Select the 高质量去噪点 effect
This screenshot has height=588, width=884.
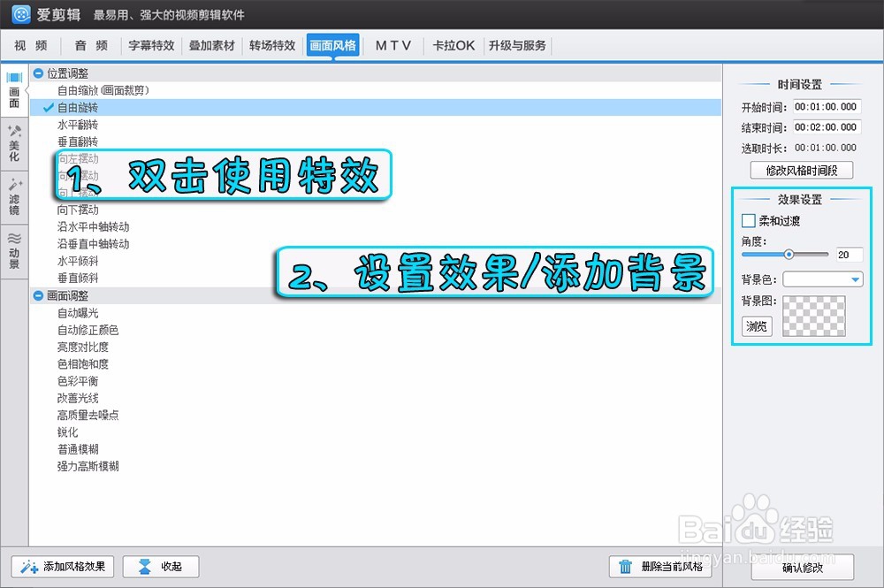click(x=88, y=415)
